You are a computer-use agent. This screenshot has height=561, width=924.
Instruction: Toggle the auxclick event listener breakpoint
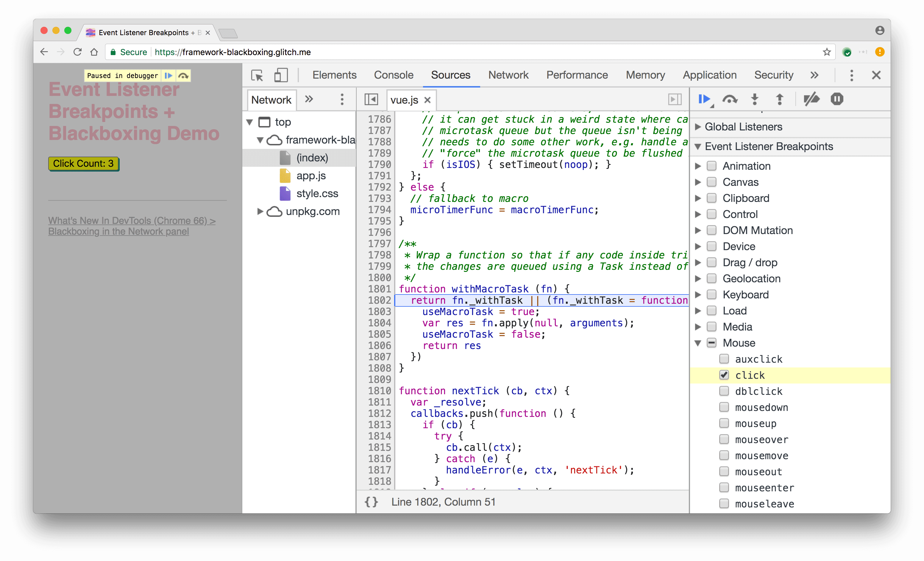click(x=723, y=359)
